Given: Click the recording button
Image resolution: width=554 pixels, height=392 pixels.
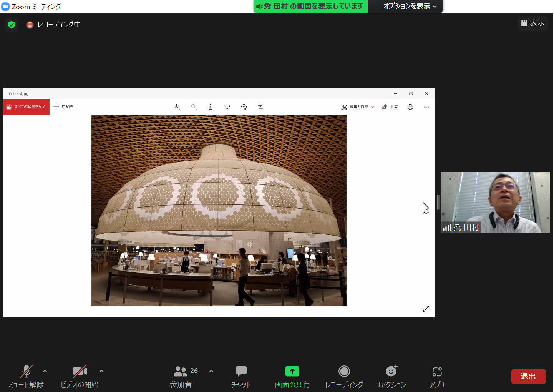Looking at the screenshot, I should pos(344,376).
